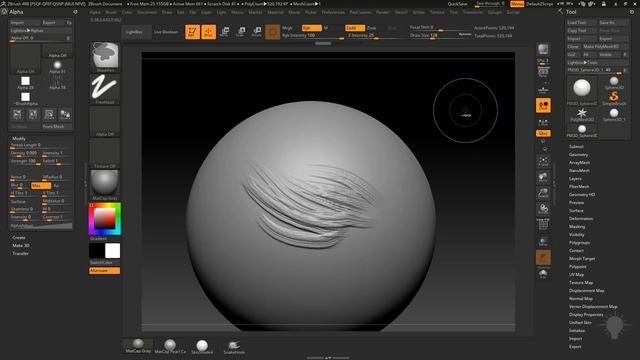Open the Preferences menu
Image resolution: width=640 pixels, height=360 pixels.
tap(333, 12)
